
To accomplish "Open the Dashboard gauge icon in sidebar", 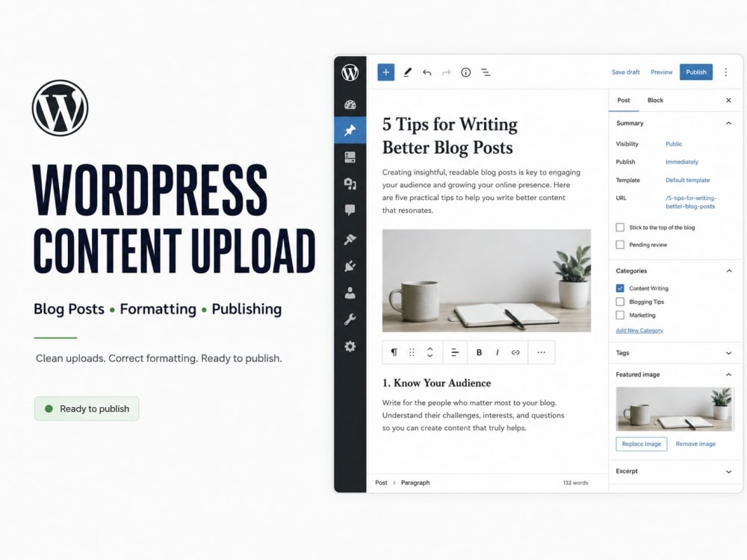I will pyautogui.click(x=350, y=105).
